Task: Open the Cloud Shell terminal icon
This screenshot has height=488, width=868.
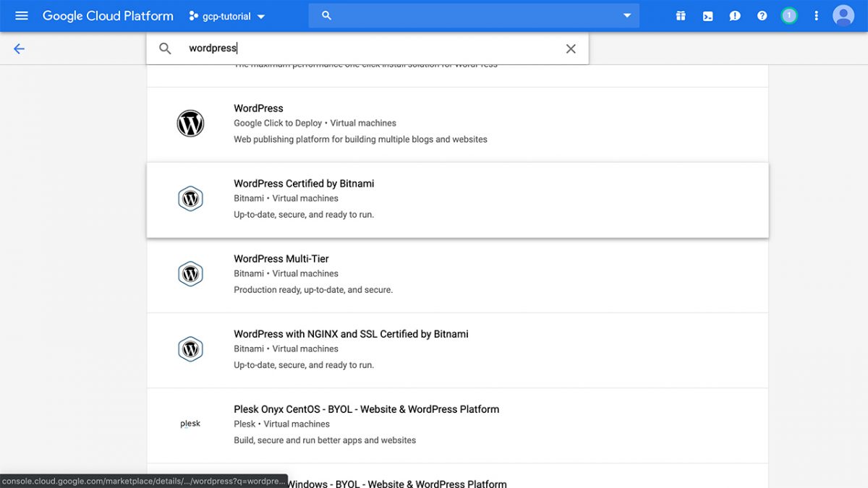Action: [x=707, y=15]
